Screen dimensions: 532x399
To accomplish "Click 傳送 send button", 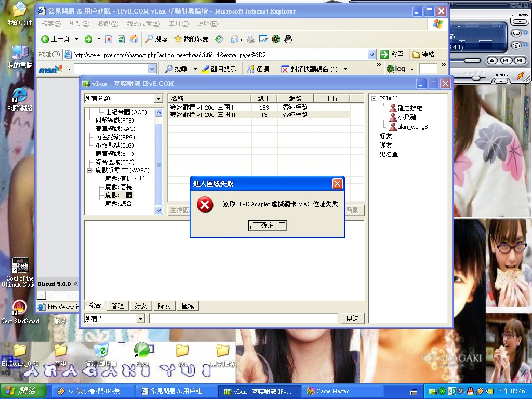I will click(x=353, y=318).
